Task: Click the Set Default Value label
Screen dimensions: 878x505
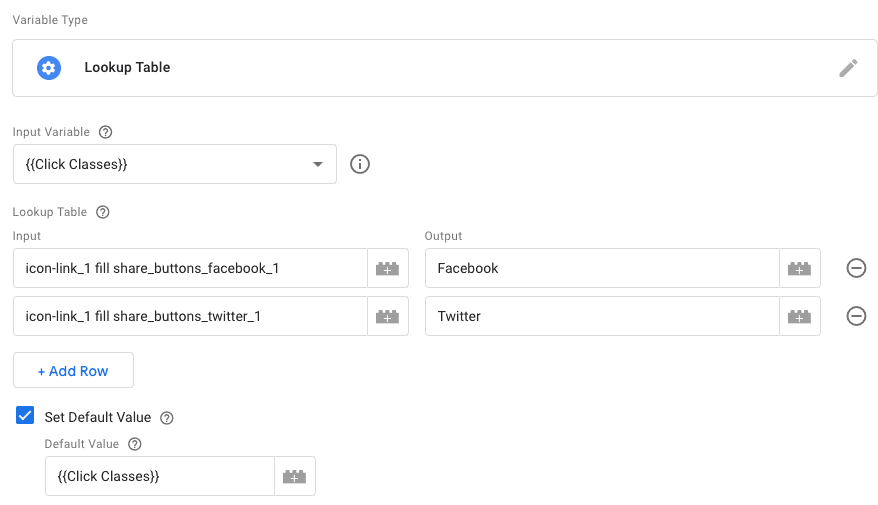Action: click(x=97, y=418)
